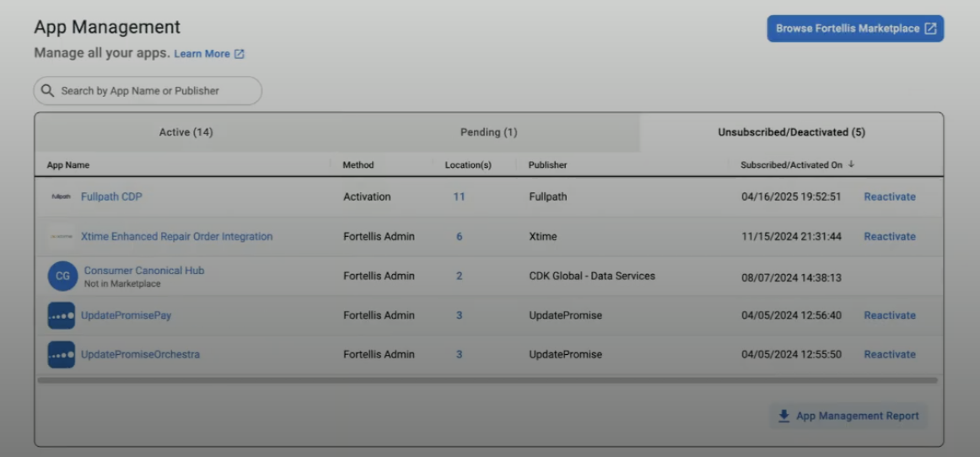
Task: Click the CG Consumer Canonical Hub avatar
Action: coord(62,276)
